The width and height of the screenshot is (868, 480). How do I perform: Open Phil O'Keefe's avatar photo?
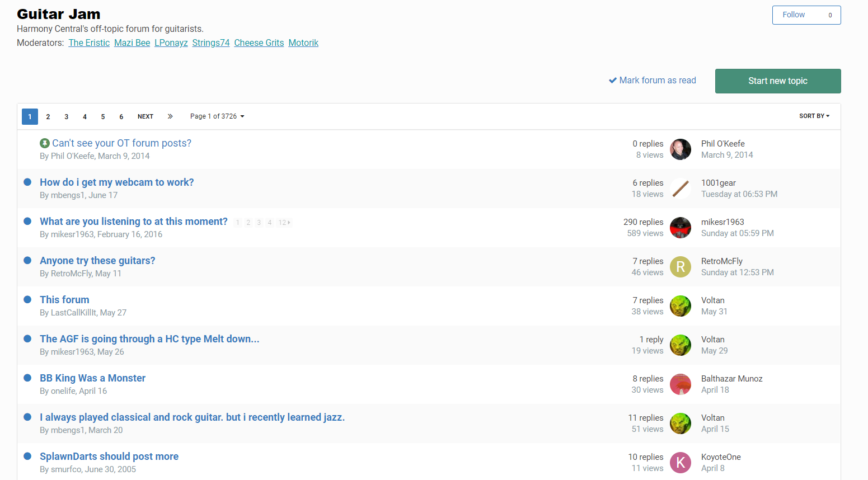(x=681, y=149)
